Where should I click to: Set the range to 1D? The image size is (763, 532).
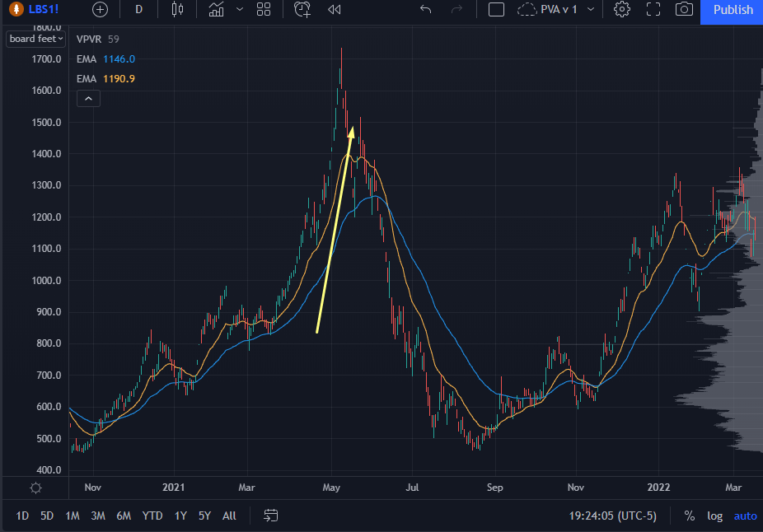click(x=22, y=516)
